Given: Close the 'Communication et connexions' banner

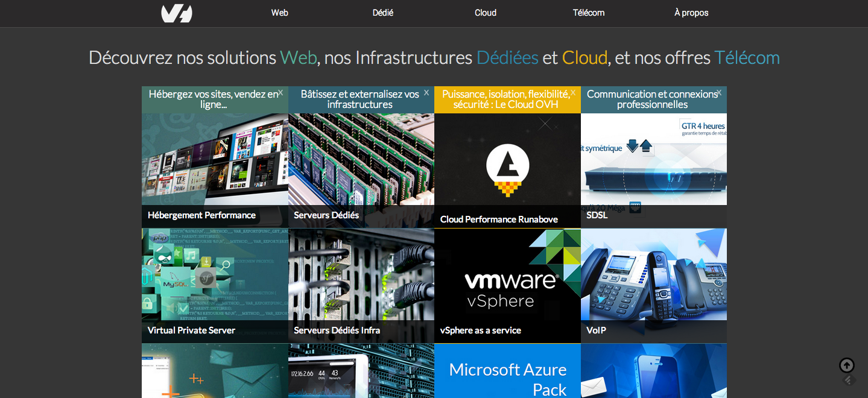Looking at the screenshot, I should pyautogui.click(x=719, y=93).
